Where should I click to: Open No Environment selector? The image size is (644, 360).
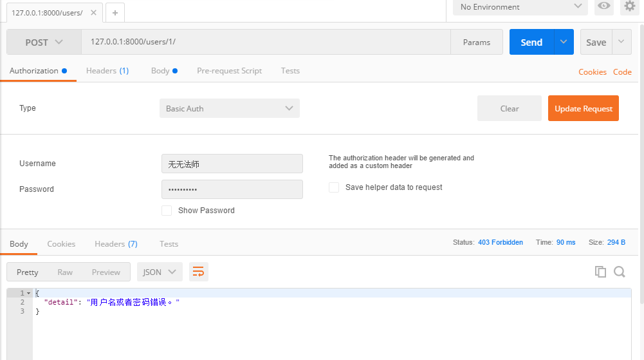point(520,7)
